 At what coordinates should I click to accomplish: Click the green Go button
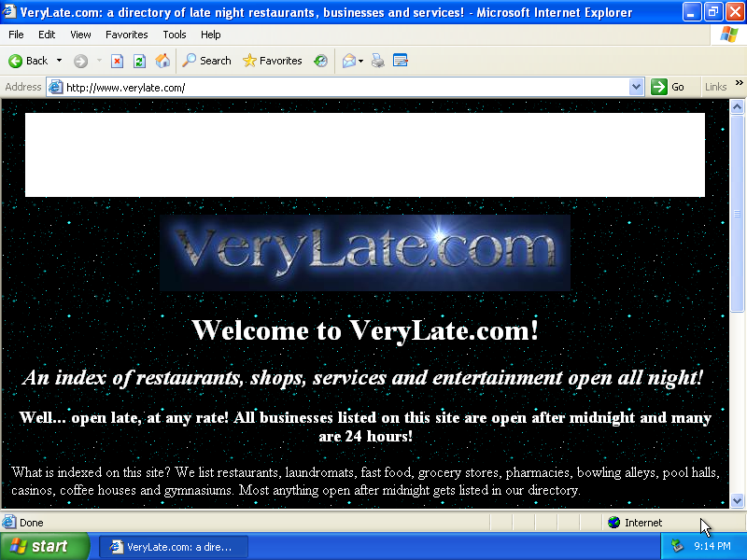click(668, 87)
